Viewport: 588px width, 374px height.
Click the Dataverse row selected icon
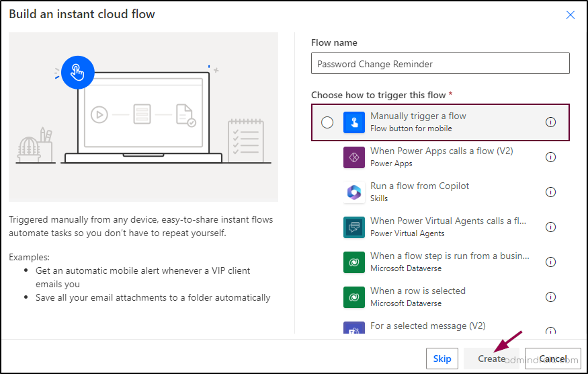353,297
